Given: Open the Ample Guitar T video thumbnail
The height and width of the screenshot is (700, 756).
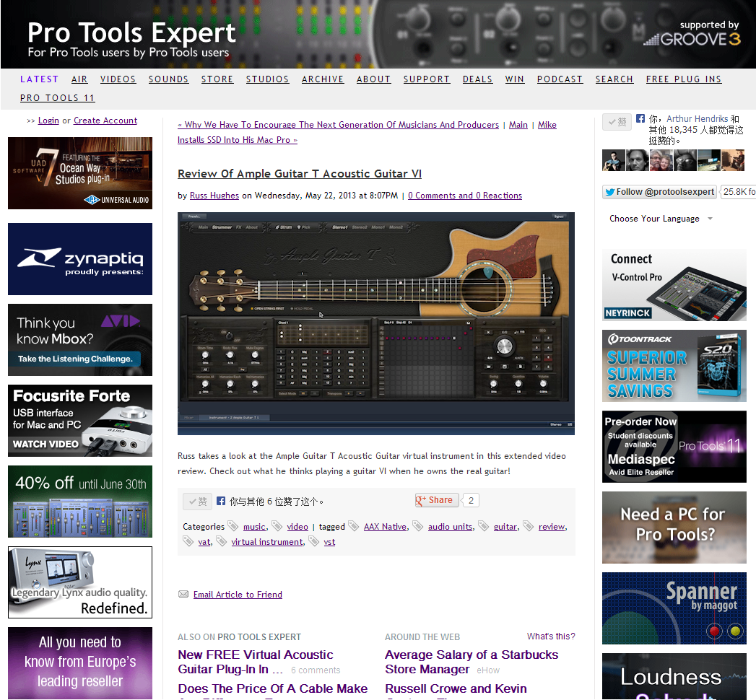Looking at the screenshot, I should (x=376, y=324).
